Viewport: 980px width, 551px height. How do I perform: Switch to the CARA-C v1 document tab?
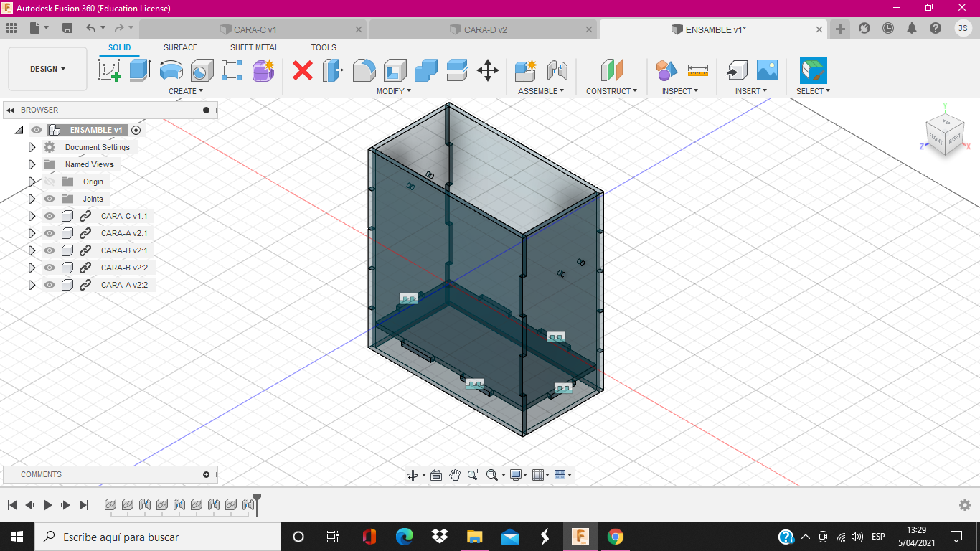click(253, 29)
